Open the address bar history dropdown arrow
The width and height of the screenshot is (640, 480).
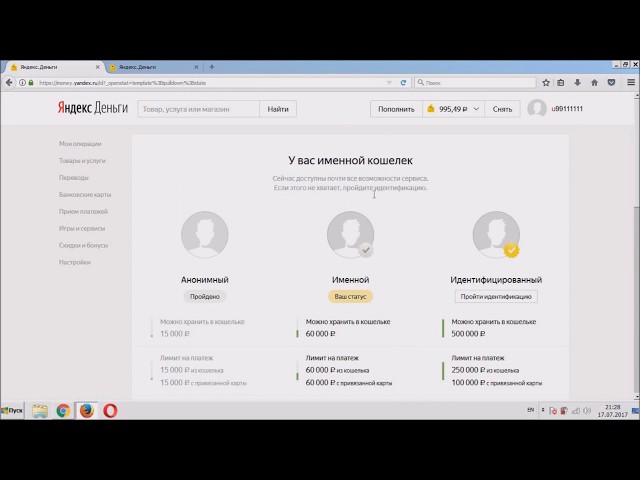click(x=389, y=83)
